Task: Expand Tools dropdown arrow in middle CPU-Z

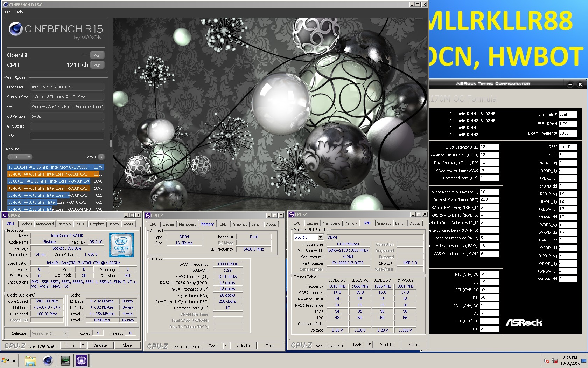Action: (226, 346)
